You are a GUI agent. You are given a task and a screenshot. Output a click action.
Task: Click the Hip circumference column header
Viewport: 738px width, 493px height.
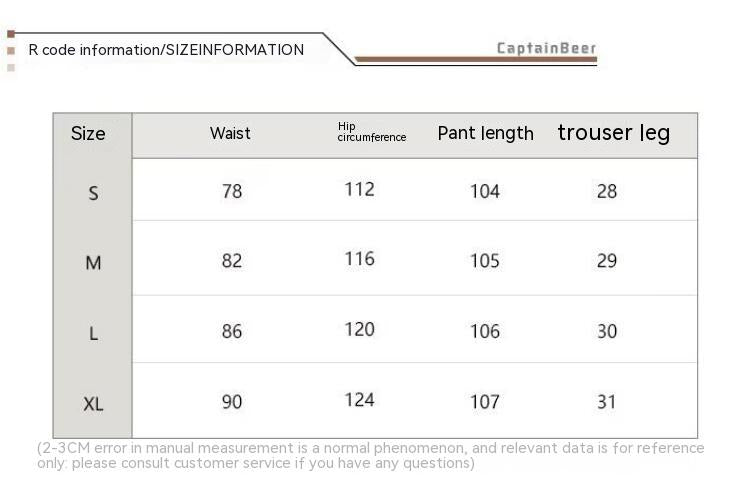click(371, 132)
